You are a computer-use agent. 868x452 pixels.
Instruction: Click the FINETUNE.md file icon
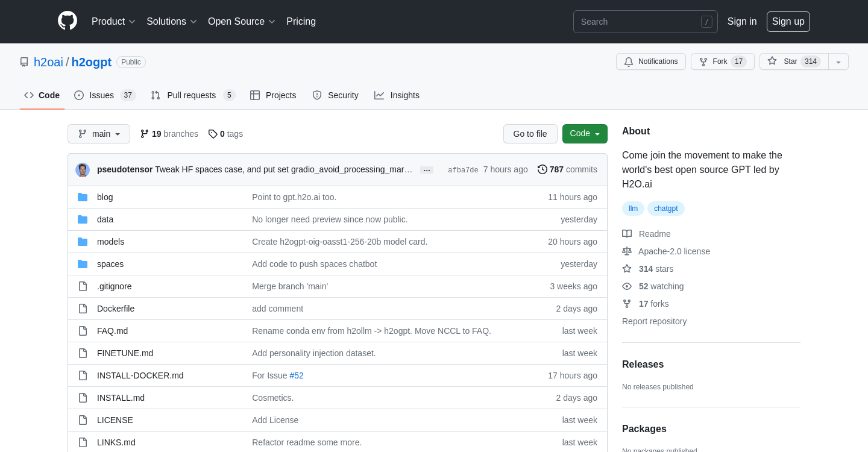click(83, 353)
